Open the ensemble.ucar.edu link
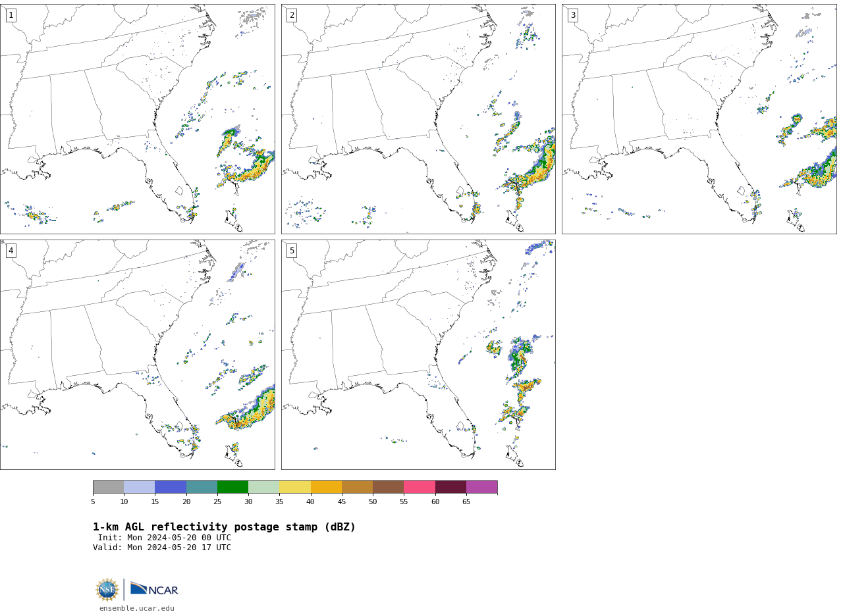The image size is (843, 616). coord(137,609)
